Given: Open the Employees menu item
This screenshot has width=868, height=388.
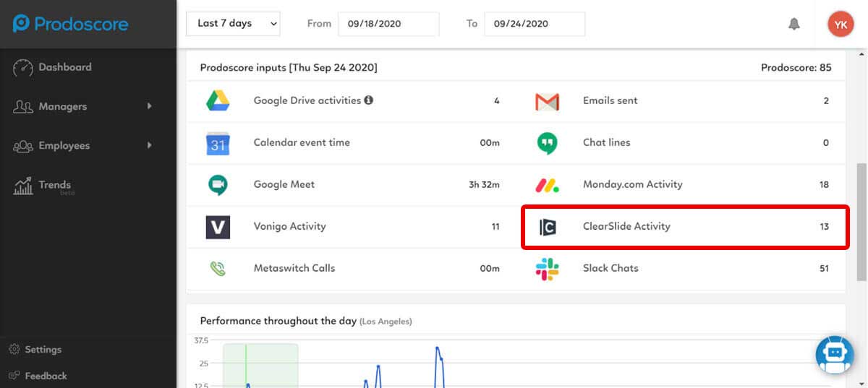Looking at the screenshot, I should point(64,145).
